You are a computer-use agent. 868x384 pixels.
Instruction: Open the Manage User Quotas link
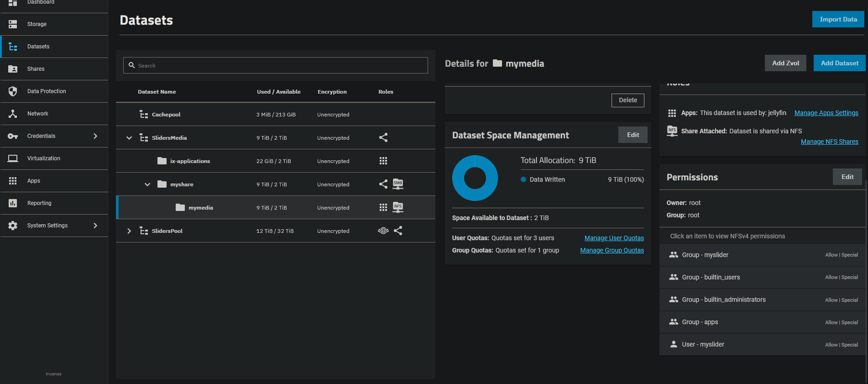[x=614, y=238]
